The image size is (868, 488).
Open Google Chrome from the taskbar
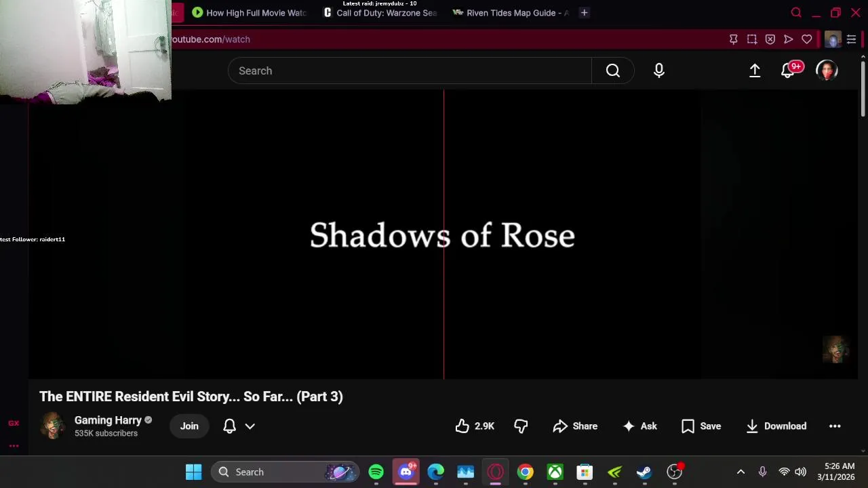coord(526,472)
